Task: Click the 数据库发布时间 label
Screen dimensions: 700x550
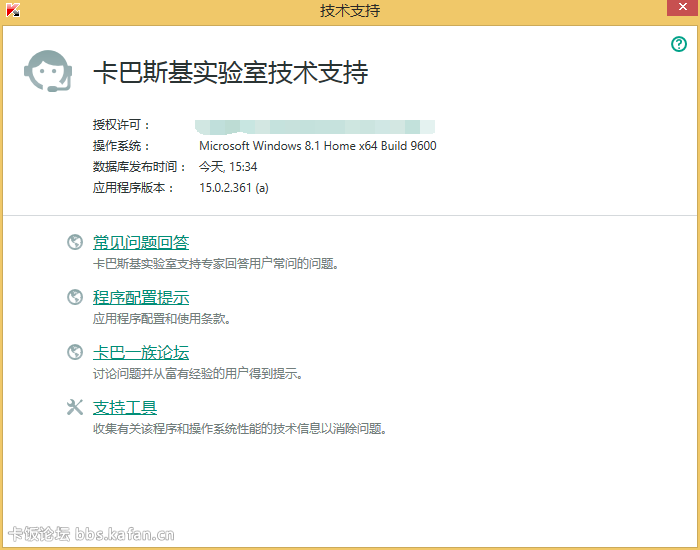Action: point(139,167)
